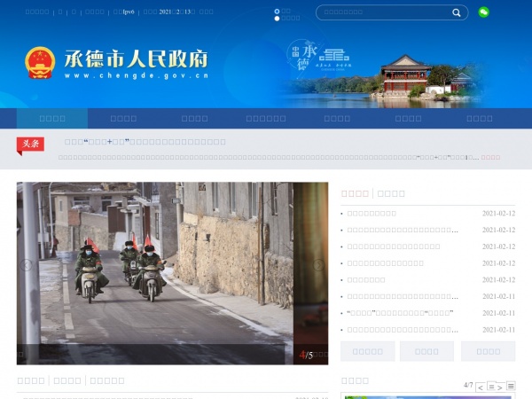Show next photo in news carousel
532x399 pixels.
point(318,265)
